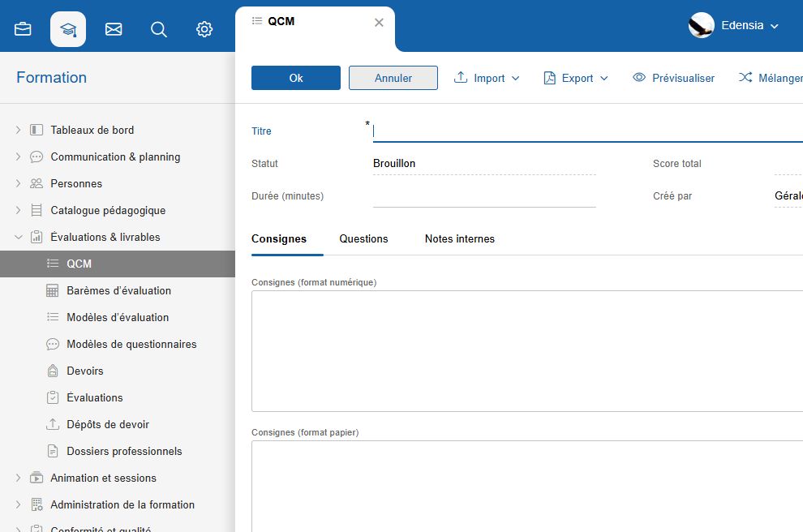The height and width of the screenshot is (532, 803).
Task: Click the Titre input field
Action: [x=588, y=131]
